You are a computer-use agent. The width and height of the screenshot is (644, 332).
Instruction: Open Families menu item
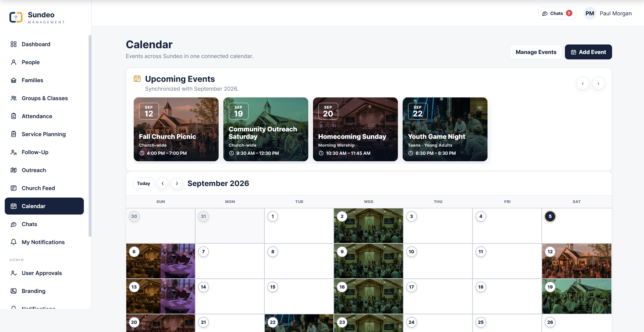44,80
